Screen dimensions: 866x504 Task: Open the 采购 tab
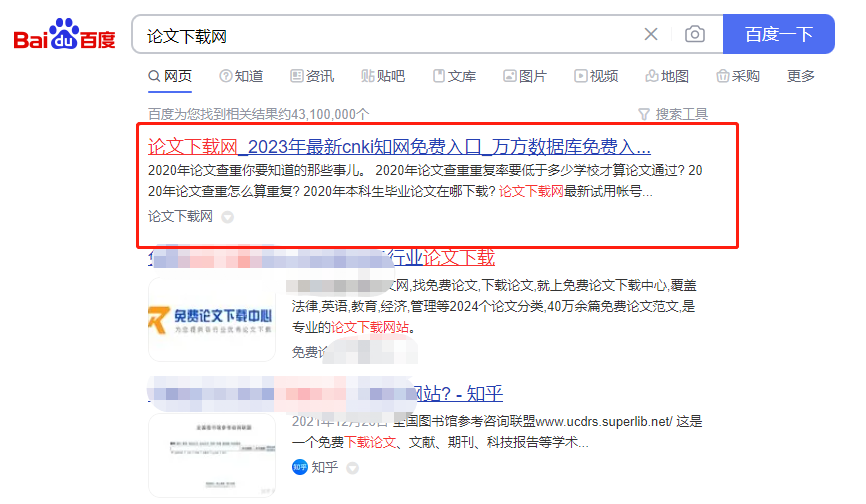tap(738, 76)
